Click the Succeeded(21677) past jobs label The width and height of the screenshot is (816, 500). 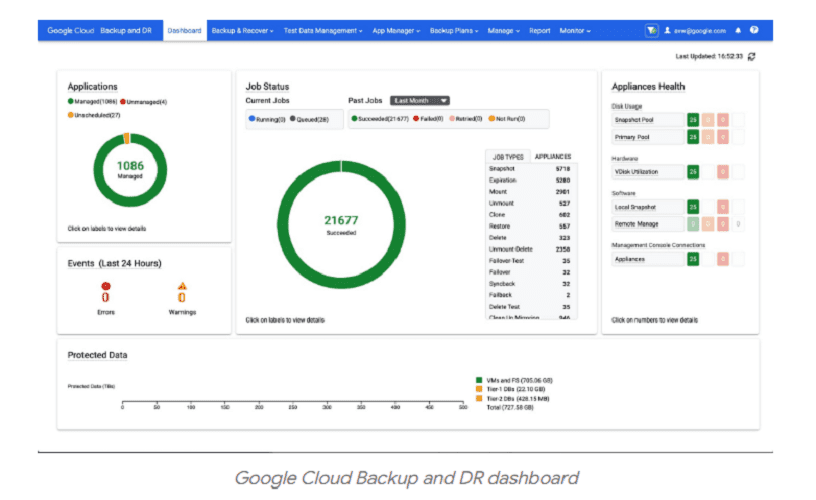pyautogui.click(x=380, y=119)
